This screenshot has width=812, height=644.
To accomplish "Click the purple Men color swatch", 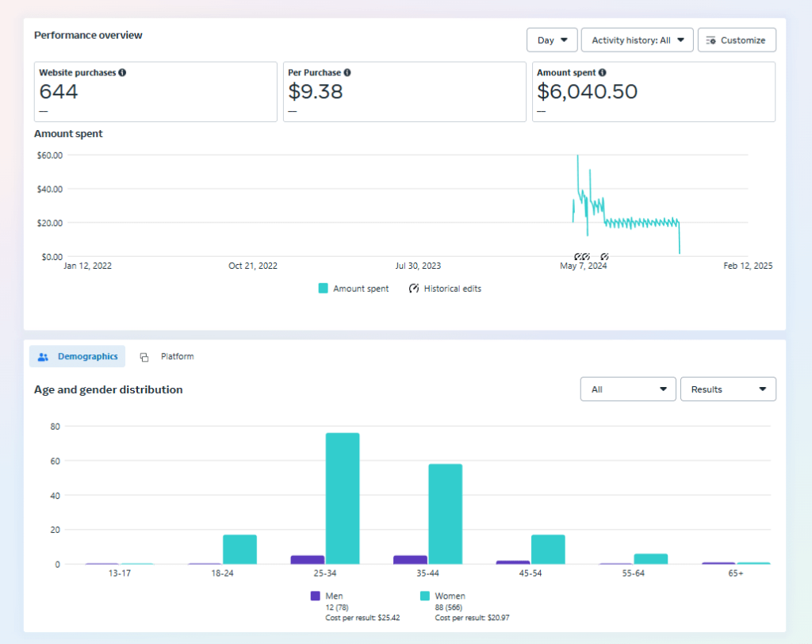I will [315, 596].
